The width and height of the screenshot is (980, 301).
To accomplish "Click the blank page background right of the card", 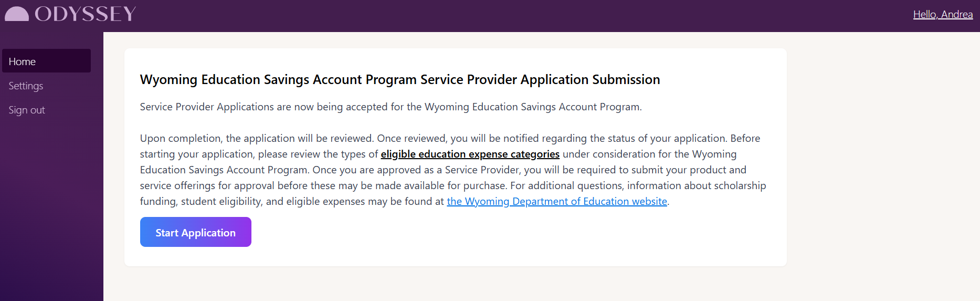I will click(882, 158).
